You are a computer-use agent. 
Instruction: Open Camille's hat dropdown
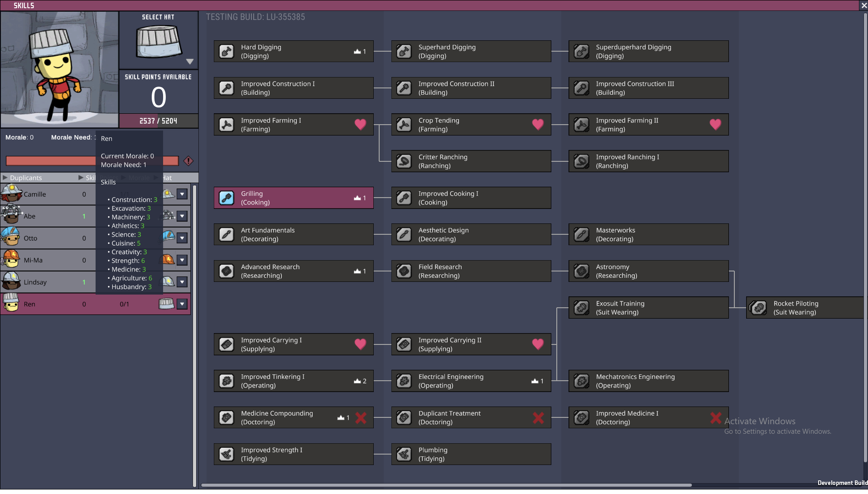point(182,194)
